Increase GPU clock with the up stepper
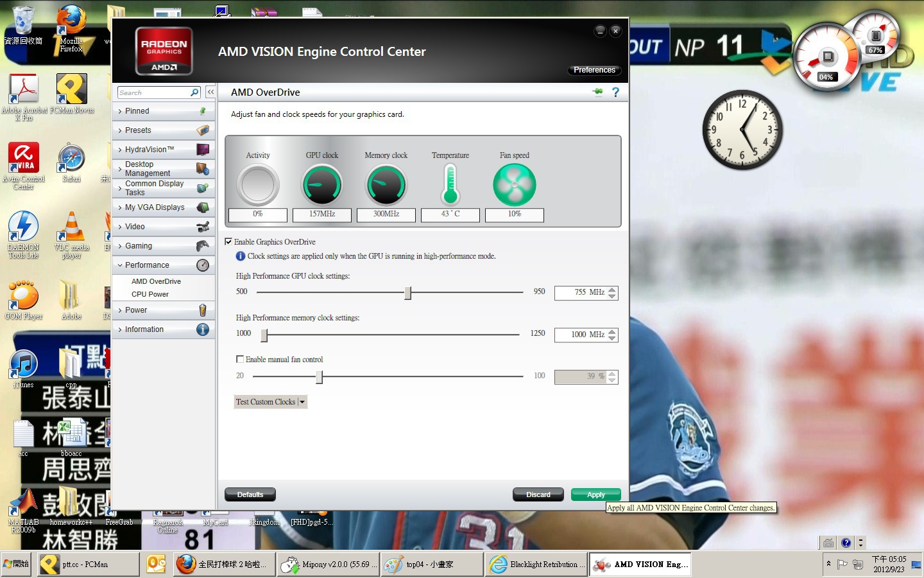 (x=612, y=290)
